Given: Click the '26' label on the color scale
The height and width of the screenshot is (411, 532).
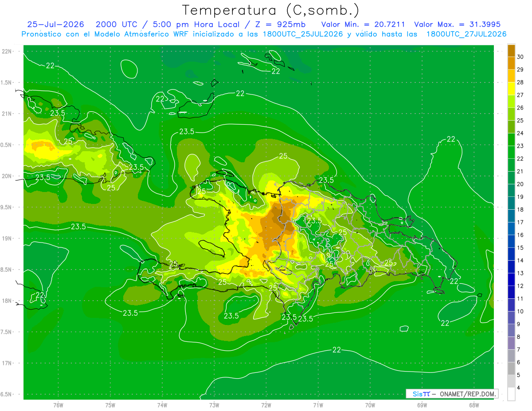Looking at the screenshot, I should point(520,108).
